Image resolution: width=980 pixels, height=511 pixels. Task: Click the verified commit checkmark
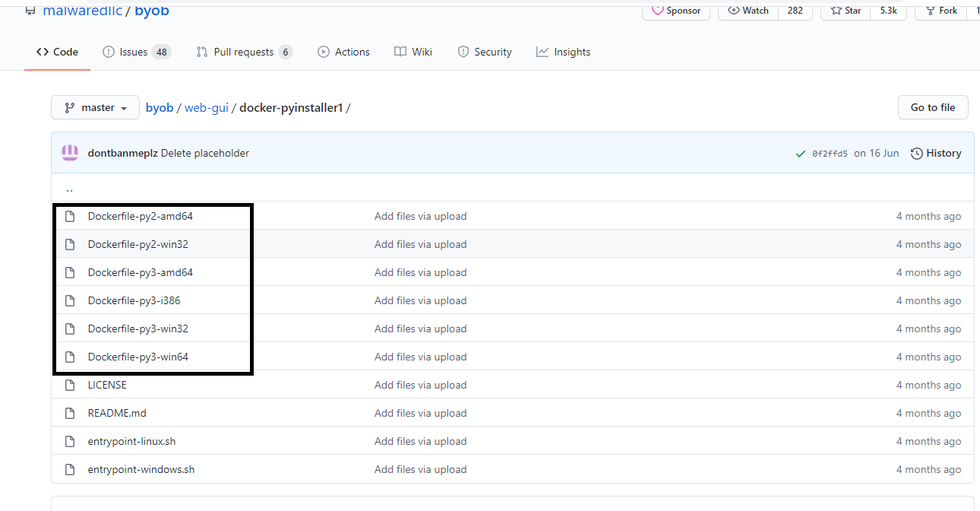[x=801, y=153]
